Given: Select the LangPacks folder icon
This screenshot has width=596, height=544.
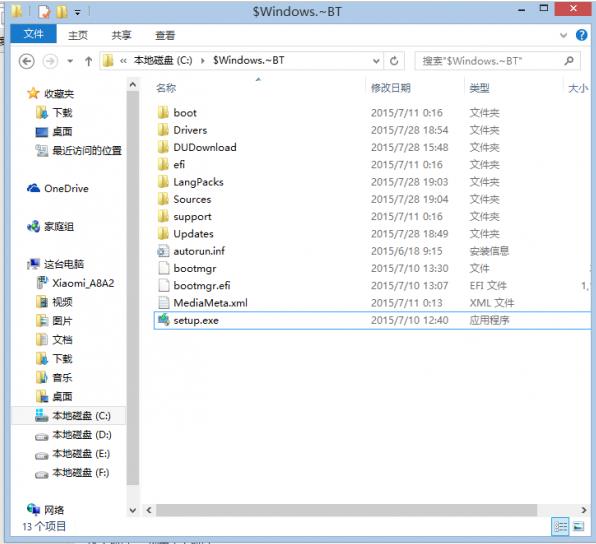Looking at the screenshot, I should click(163, 182).
